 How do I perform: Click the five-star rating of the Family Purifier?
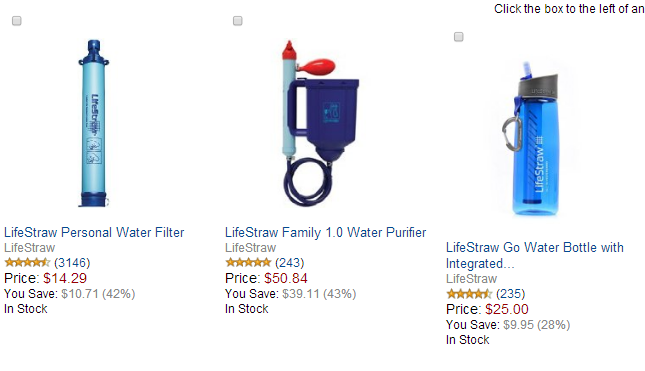tap(248, 262)
